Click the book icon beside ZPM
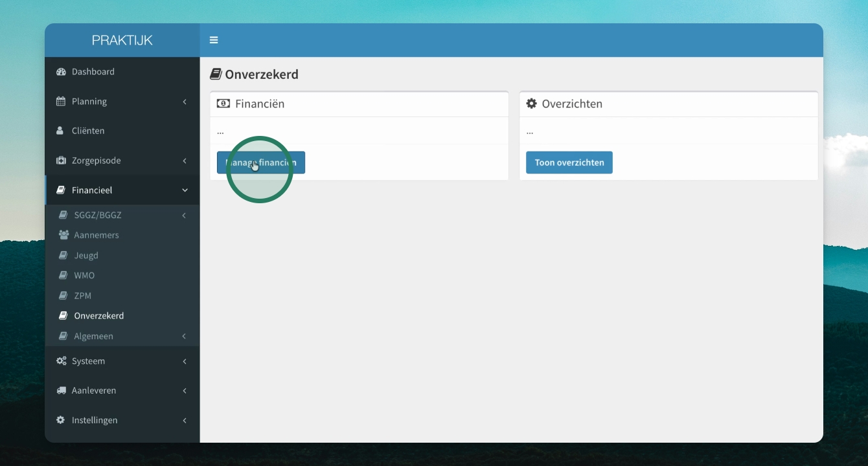The width and height of the screenshot is (868, 466). pyautogui.click(x=63, y=296)
